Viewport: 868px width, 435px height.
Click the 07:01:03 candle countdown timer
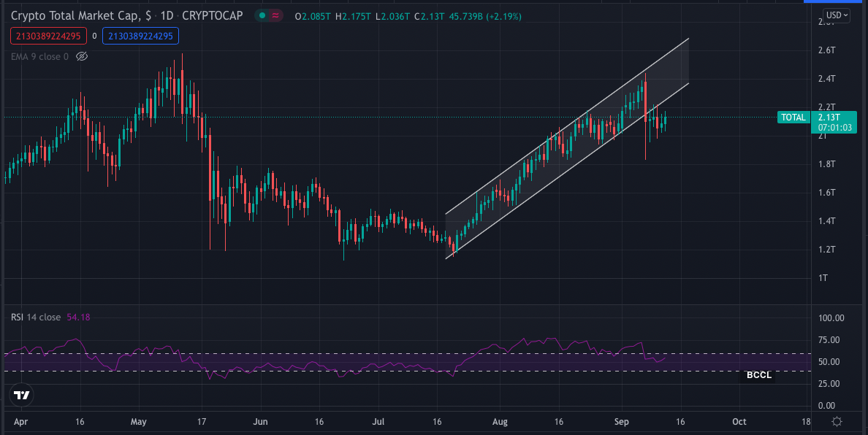[834, 126]
